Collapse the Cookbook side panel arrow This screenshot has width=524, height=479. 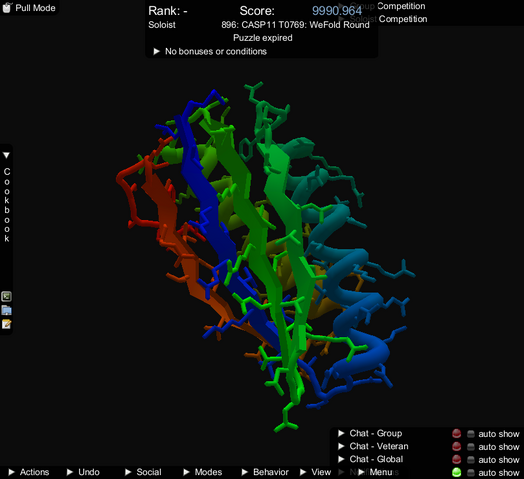coord(6,155)
